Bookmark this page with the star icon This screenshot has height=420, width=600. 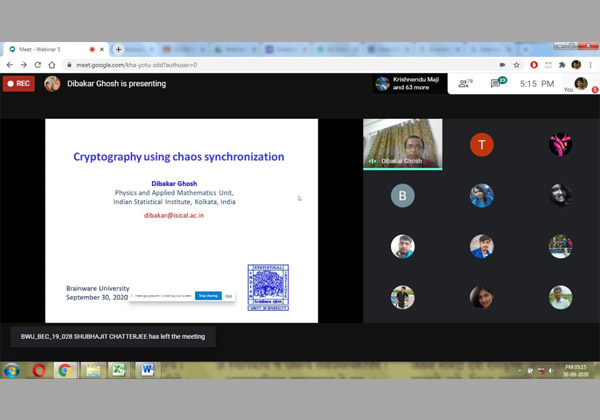coord(517,65)
